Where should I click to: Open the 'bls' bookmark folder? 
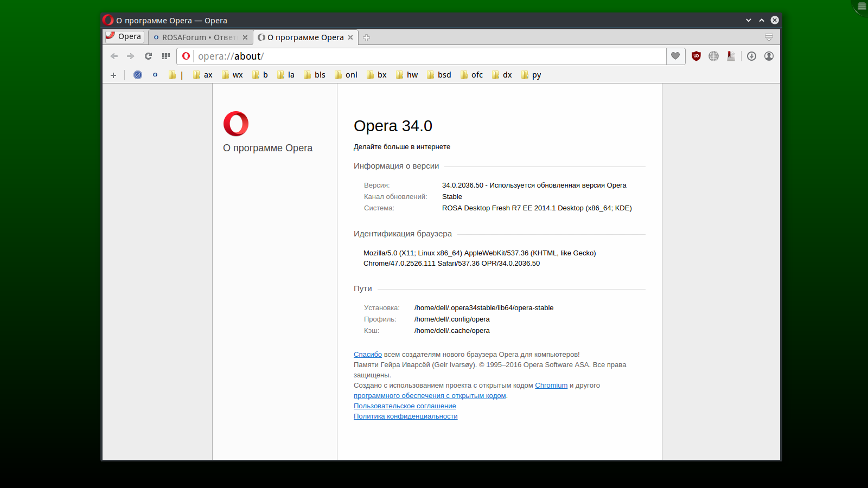click(x=315, y=75)
